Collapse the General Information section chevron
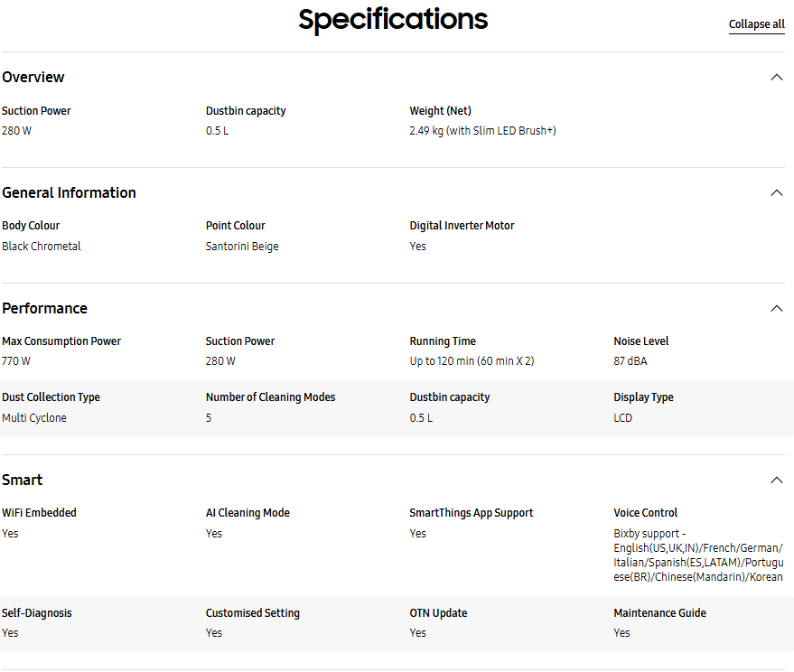The image size is (794, 672). click(x=776, y=193)
